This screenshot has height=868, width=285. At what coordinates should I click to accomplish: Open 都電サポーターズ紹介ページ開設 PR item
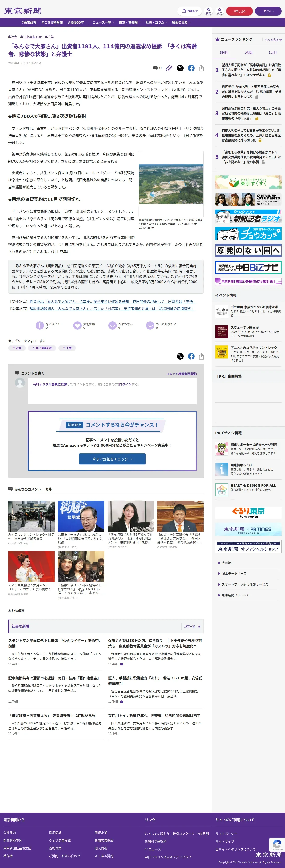tap(248, 449)
